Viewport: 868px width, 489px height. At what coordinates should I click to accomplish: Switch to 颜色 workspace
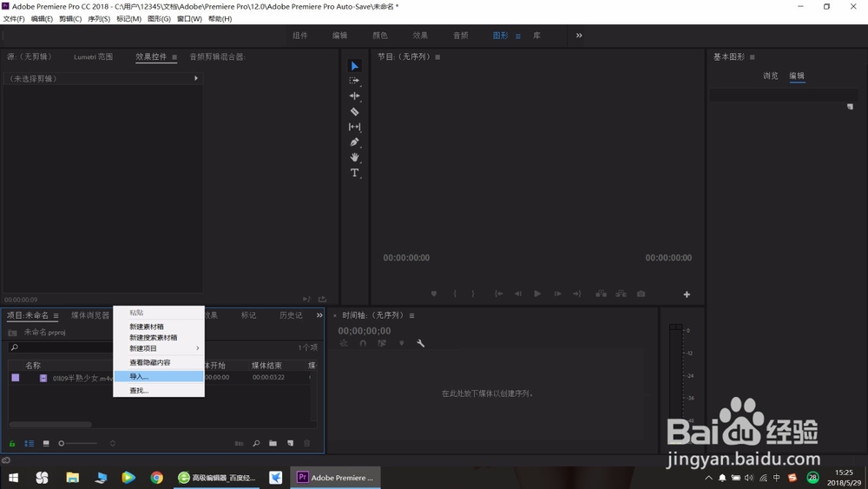380,36
